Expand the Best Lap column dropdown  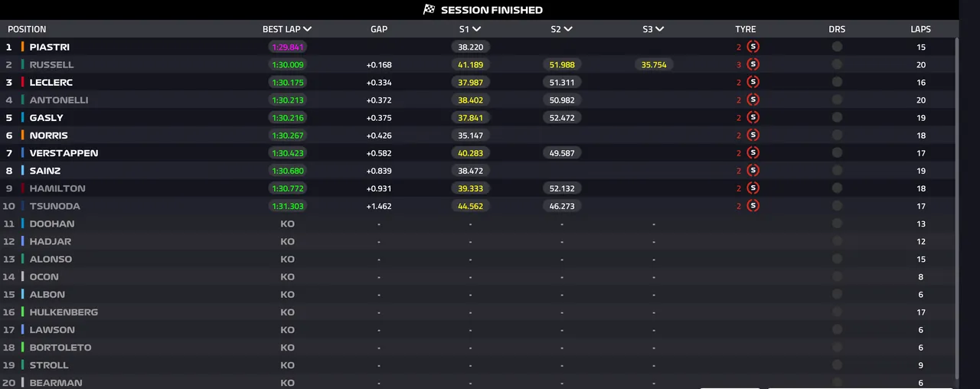point(307,29)
